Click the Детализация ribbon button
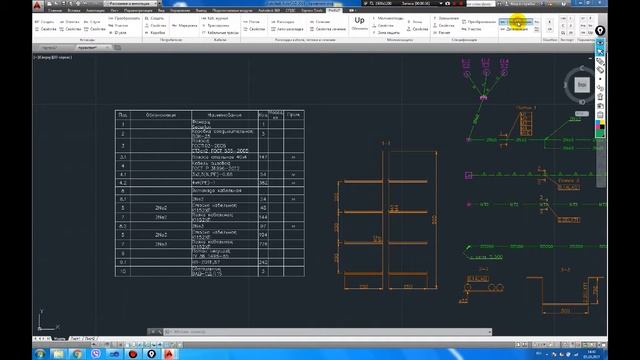 [x=514, y=29]
